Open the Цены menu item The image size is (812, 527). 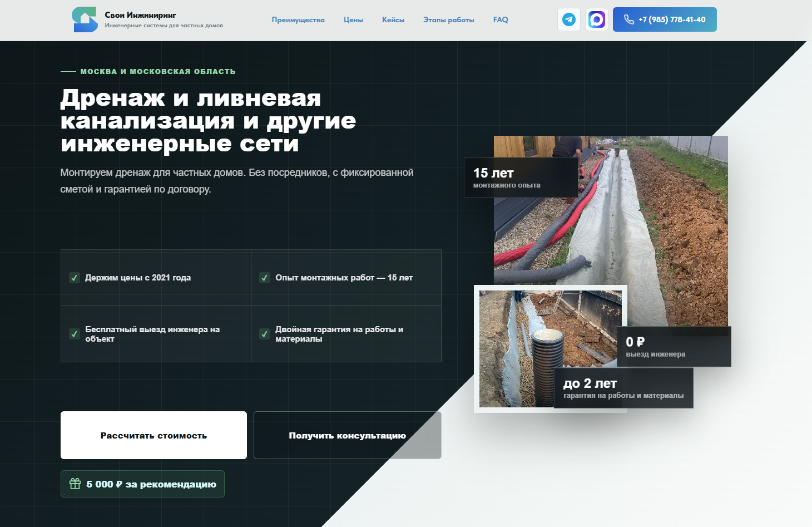tap(353, 19)
